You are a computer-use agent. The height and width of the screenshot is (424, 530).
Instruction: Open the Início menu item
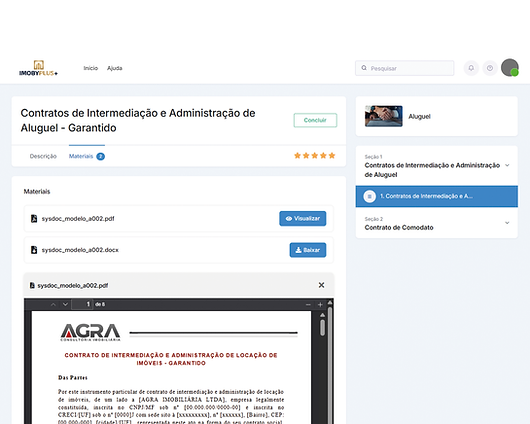coord(91,68)
